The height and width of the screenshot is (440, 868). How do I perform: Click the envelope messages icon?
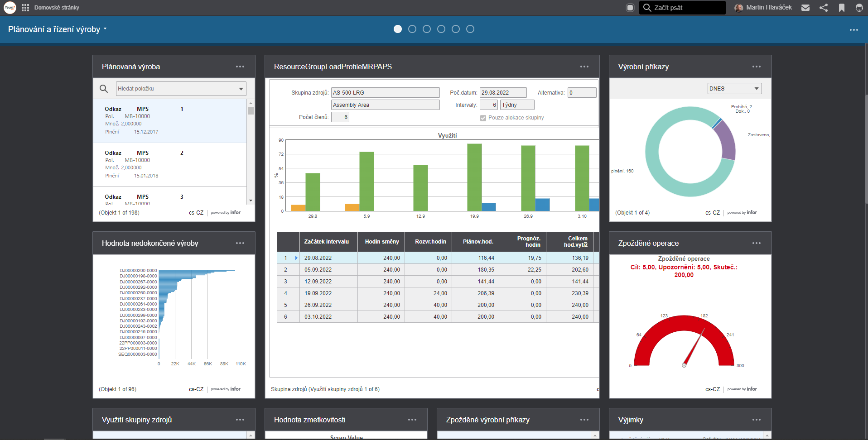805,8
